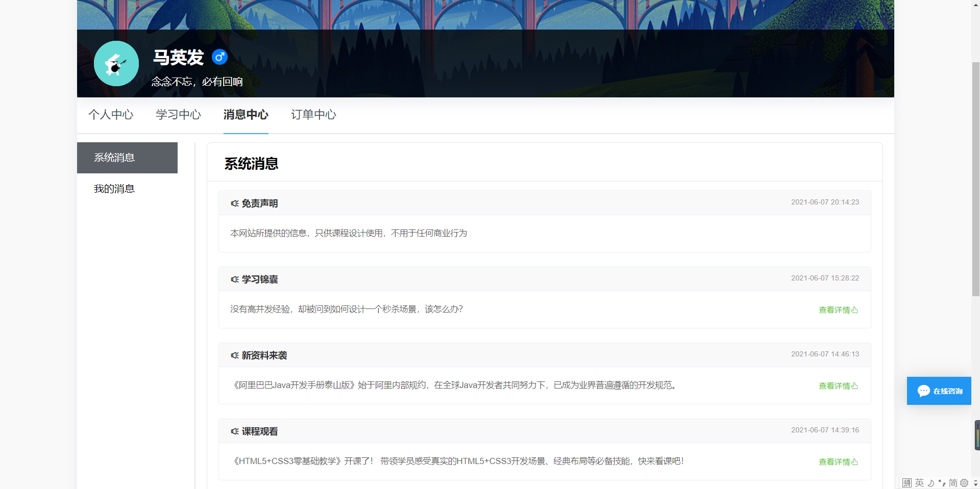Screen dimensions: 980x489
Task: Click the username 马英发
Action: click(x=179, y=58)
